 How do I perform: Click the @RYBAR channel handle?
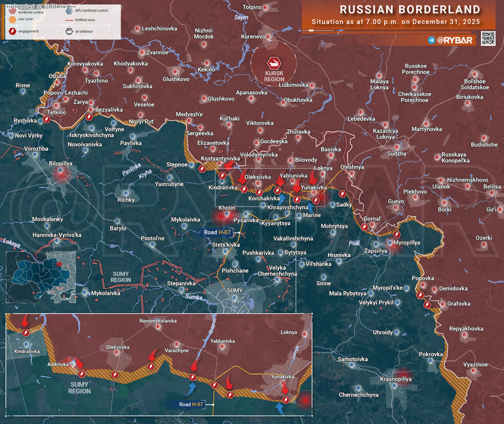tap(455, 40)
